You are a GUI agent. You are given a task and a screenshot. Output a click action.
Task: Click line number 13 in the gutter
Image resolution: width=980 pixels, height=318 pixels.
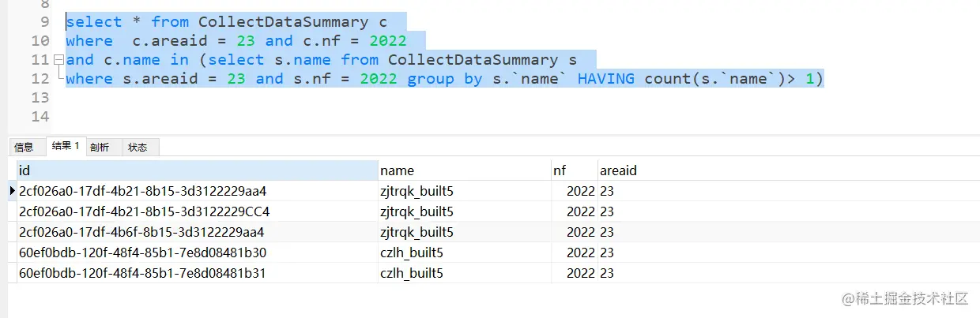pos(40,98)
